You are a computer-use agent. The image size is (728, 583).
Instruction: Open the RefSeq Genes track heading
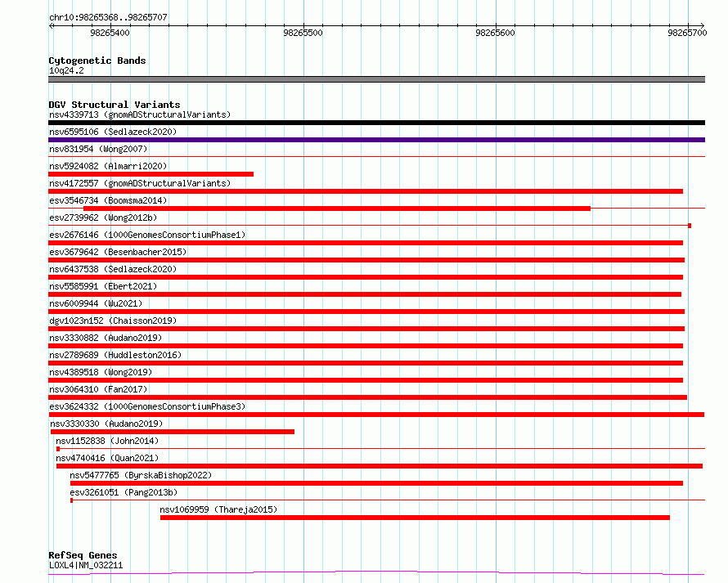click(83, 555)
